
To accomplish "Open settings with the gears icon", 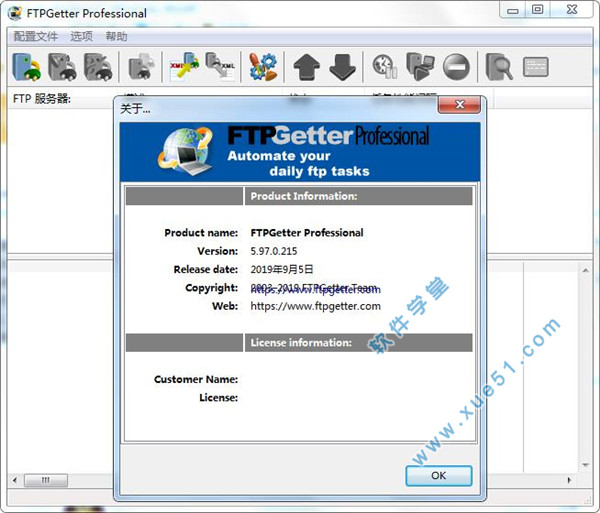I will click(263, 67).
